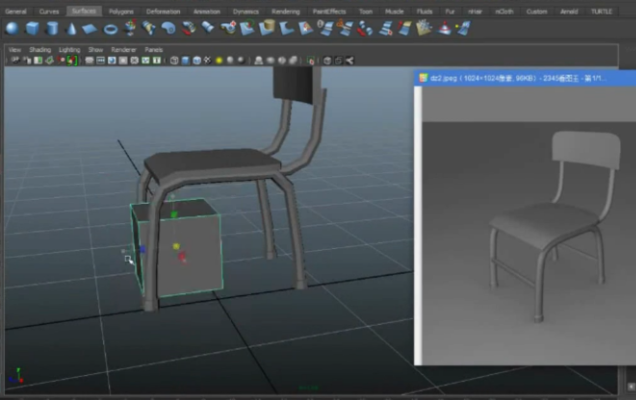Image resolution: width=636 pixels, height=400 pixels.
Task: Switch to the Polygons shelf tab
Action: 121,11
